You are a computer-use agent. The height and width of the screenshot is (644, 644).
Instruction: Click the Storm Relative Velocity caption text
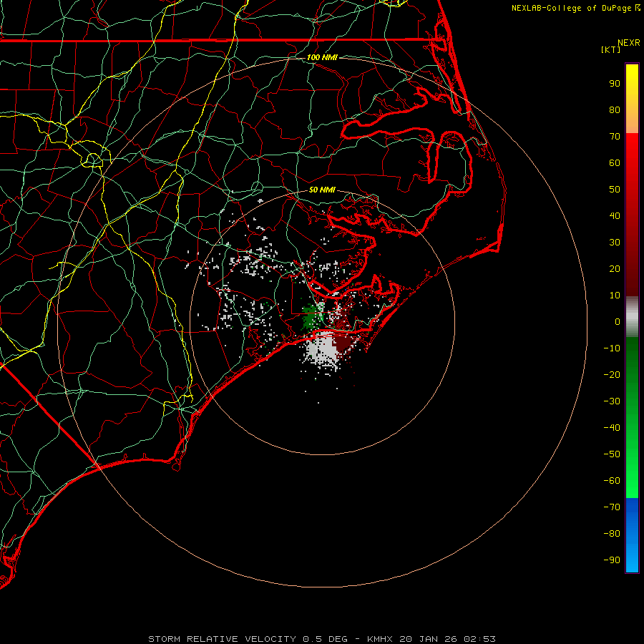[321, 639]
